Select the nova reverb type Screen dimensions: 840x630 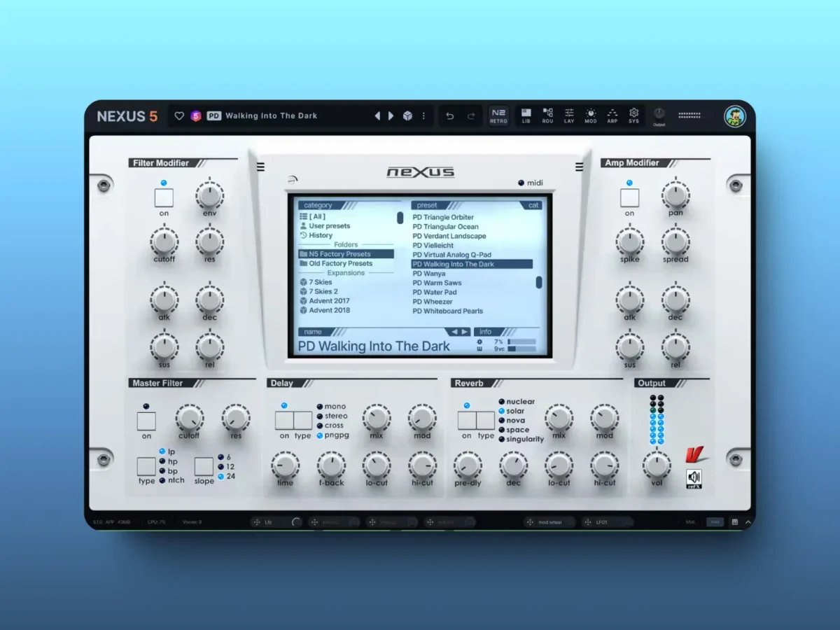coord(517,421)
